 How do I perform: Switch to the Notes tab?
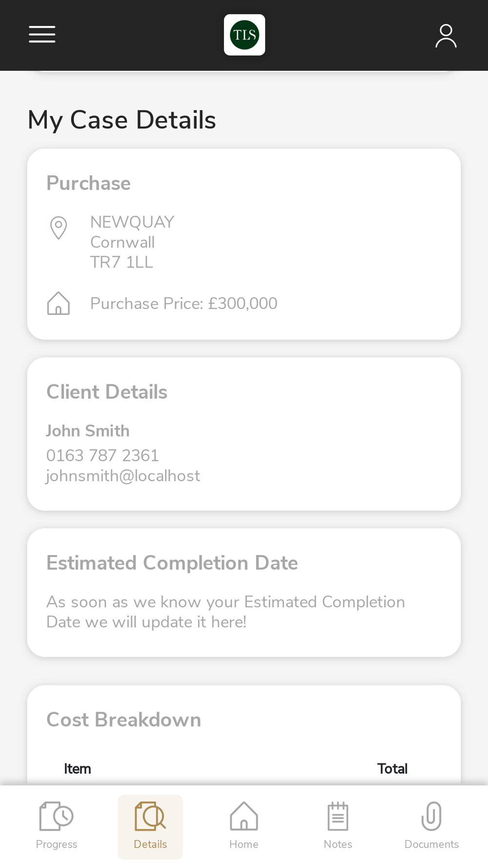(338, 826)
